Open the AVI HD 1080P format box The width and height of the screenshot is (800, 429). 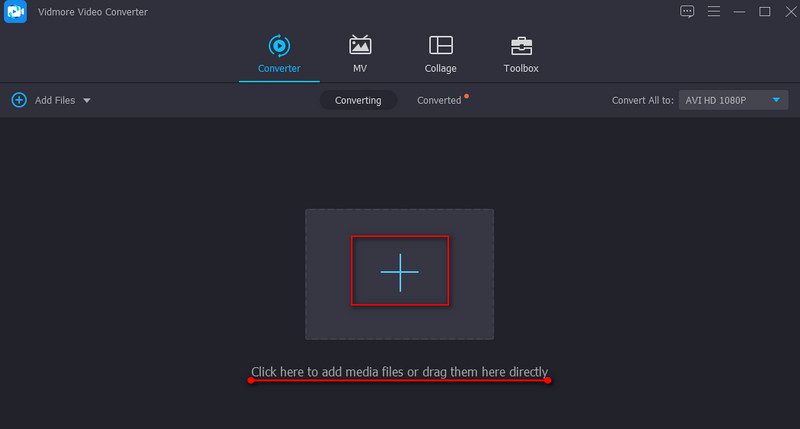pyautogui.click(x=720, y=101)
